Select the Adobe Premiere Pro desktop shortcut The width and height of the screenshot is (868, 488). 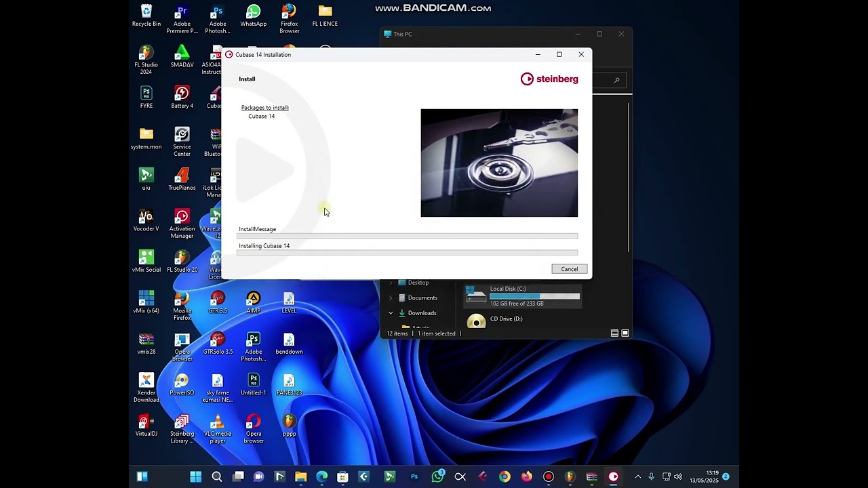click(x=182, y=20)
